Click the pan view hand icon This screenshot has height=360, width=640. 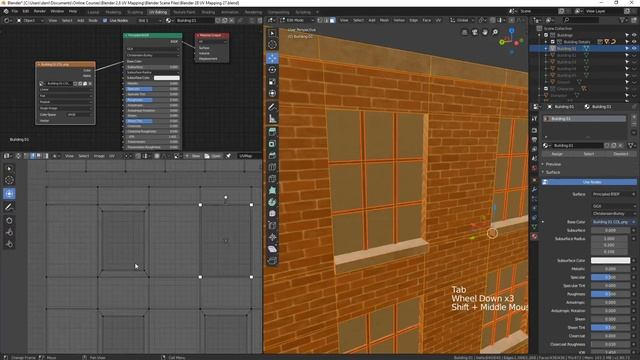point(485,32)
